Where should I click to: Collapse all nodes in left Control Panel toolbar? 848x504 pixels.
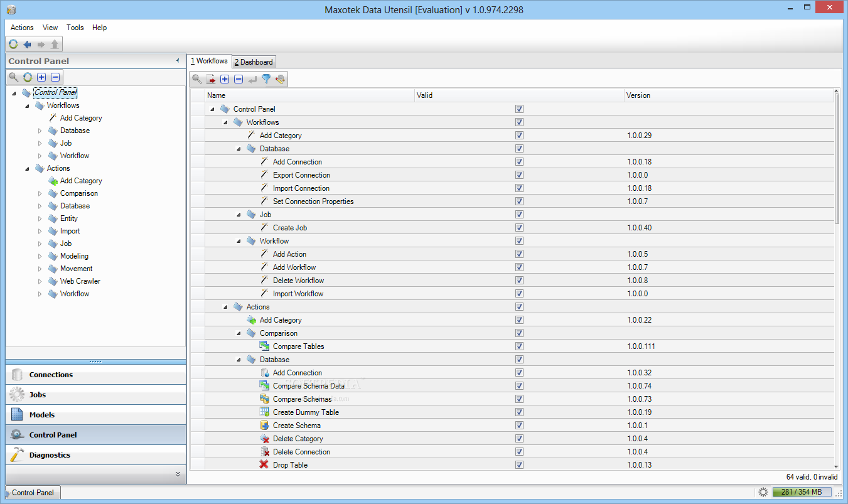pyautogui.click(x=55, y=77)
